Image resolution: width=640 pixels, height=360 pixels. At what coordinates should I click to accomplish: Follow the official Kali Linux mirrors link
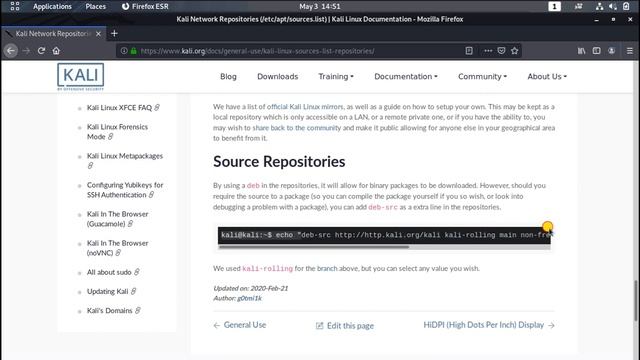[x=305, y=107]
